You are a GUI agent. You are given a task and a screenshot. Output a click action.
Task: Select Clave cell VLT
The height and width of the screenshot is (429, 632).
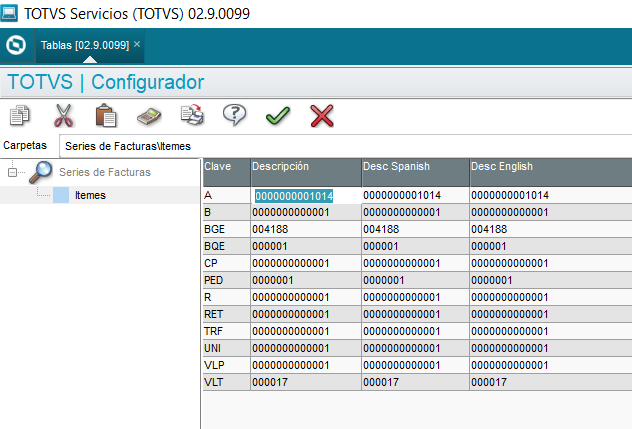[x=227, y=382]
